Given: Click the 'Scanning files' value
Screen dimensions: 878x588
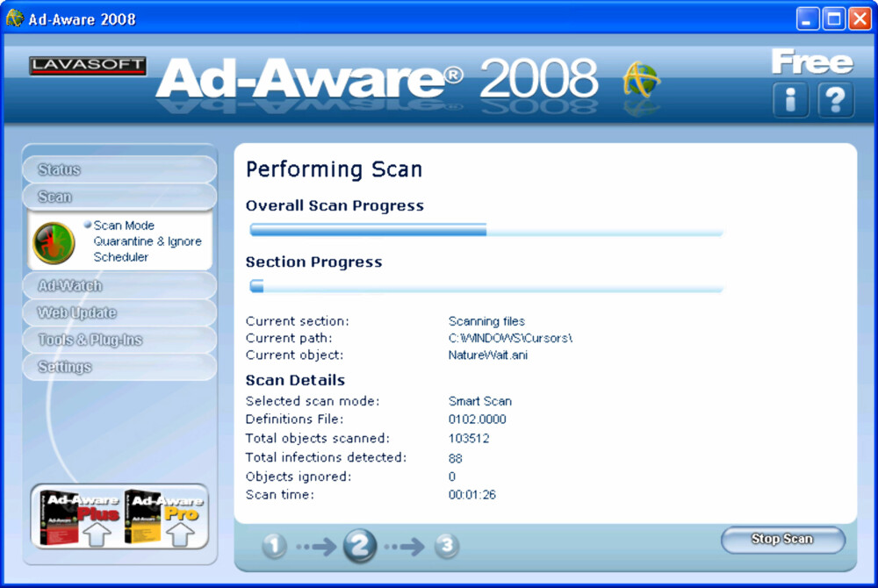Looking at the screenshot, I should coord(486,321).
